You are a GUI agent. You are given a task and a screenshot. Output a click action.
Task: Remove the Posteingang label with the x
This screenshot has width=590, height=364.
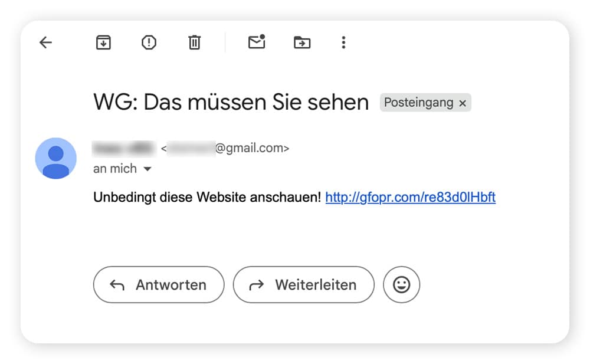pyautogui.click(x=462, y=103)
